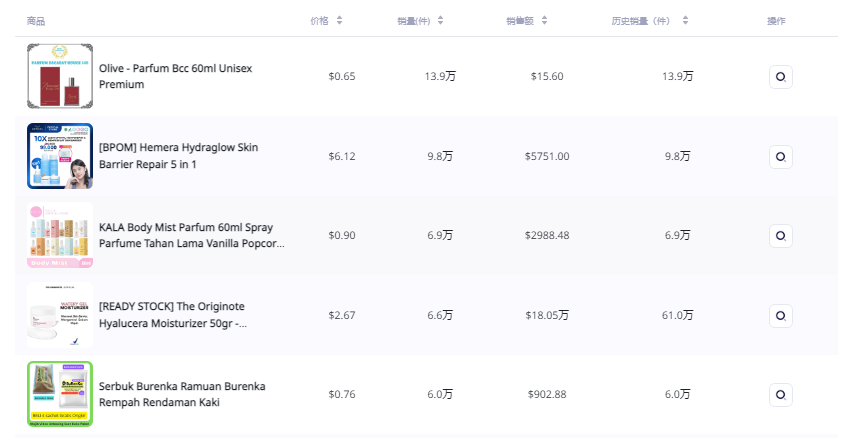Sort by 历史销量(件) column arrows
The image size is (861, 438).
pos(685,20)
